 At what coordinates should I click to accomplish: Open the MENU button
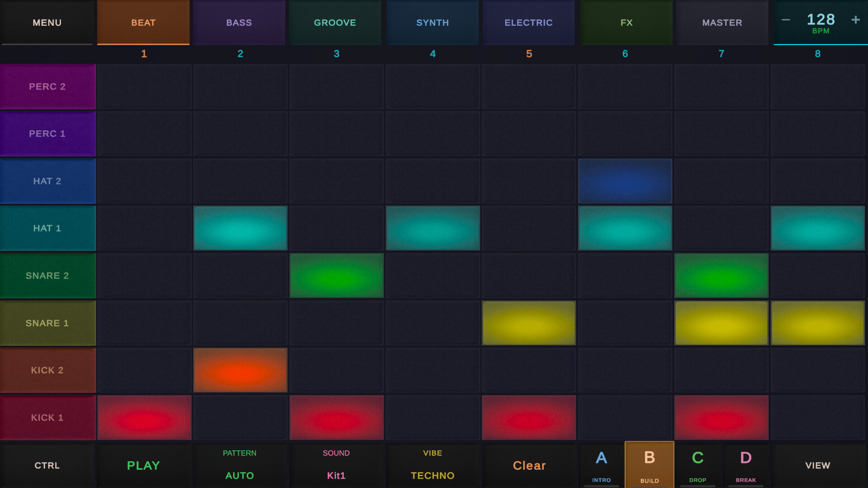click(47, 23)
